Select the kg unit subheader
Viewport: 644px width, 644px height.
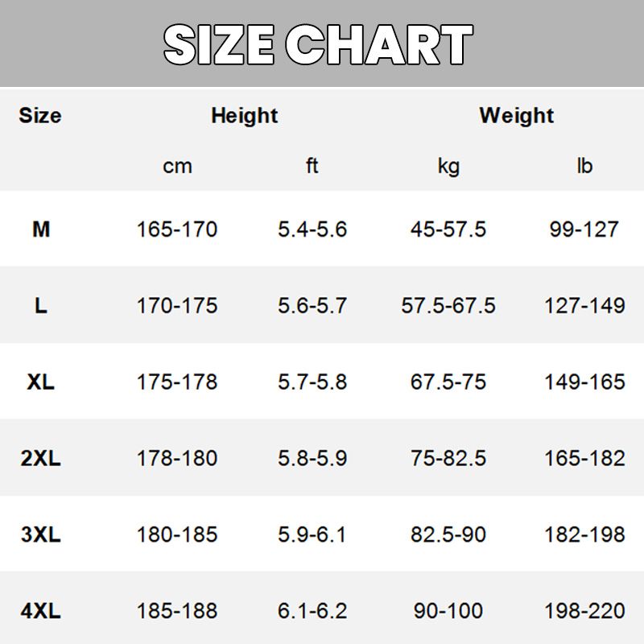[x=448, y=167]
